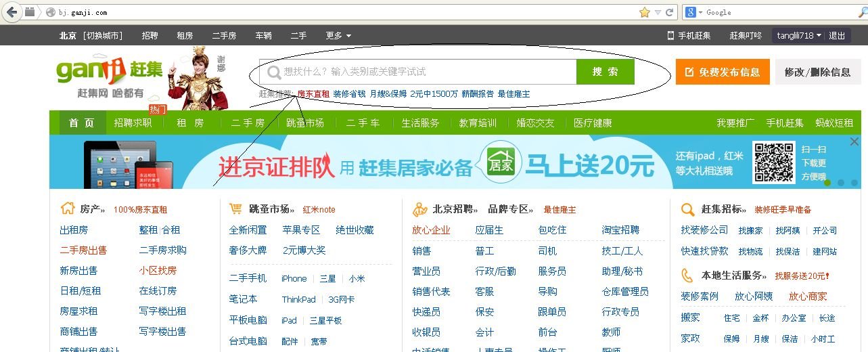Click the browser back arrow button
868x352 pixels.
(12, 12)
